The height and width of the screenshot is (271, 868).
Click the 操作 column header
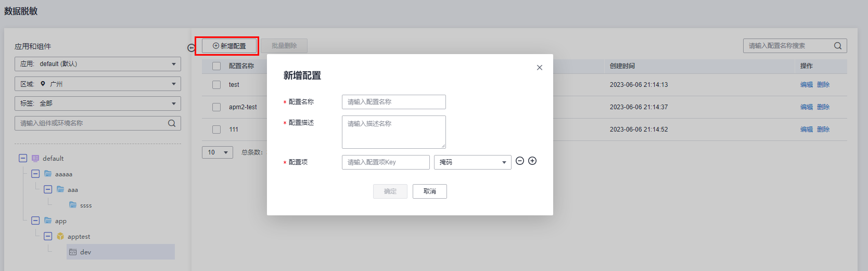(x=807, y=66)
